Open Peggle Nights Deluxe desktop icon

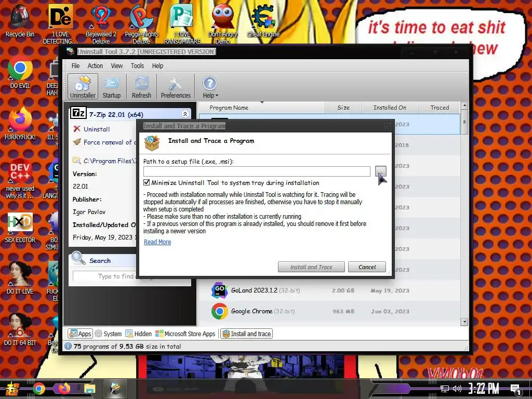pyautogui.click(x=141, y=24)
